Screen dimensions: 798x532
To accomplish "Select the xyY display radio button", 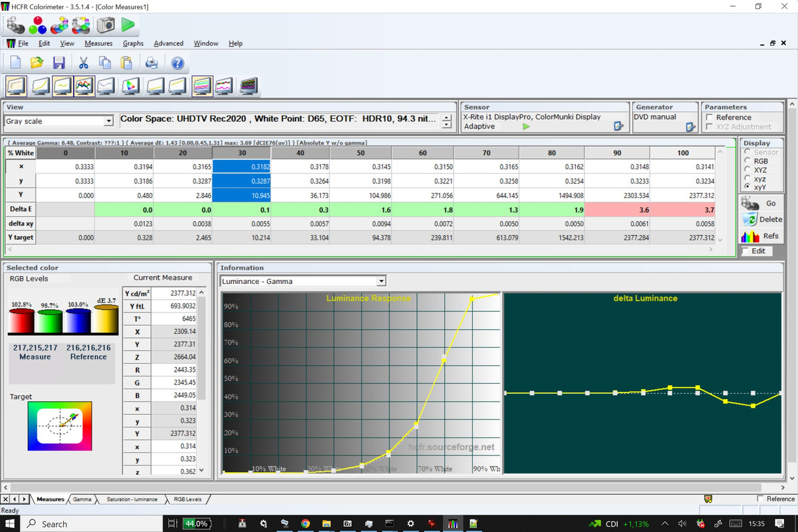I will click(x=747, y=187).
